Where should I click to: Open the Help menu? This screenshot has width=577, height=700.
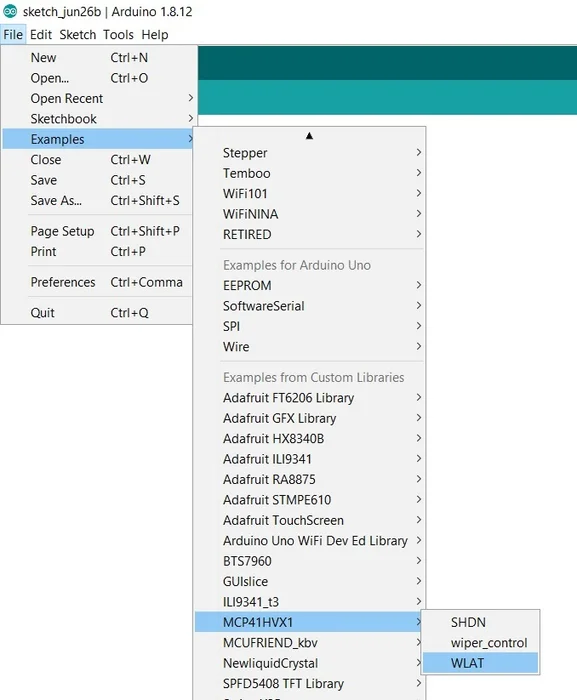[155, 34]
